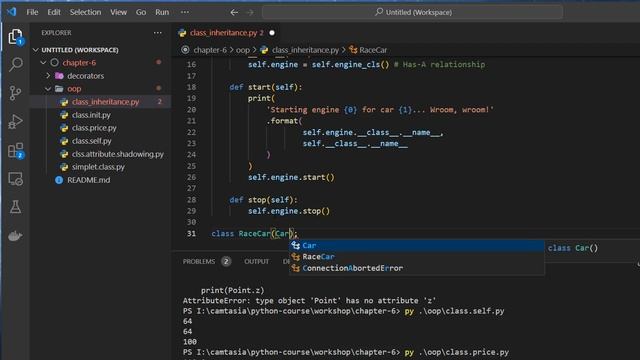
Task: Select the RaceCar autocomplete suggestion
Action: click(416, 257)
